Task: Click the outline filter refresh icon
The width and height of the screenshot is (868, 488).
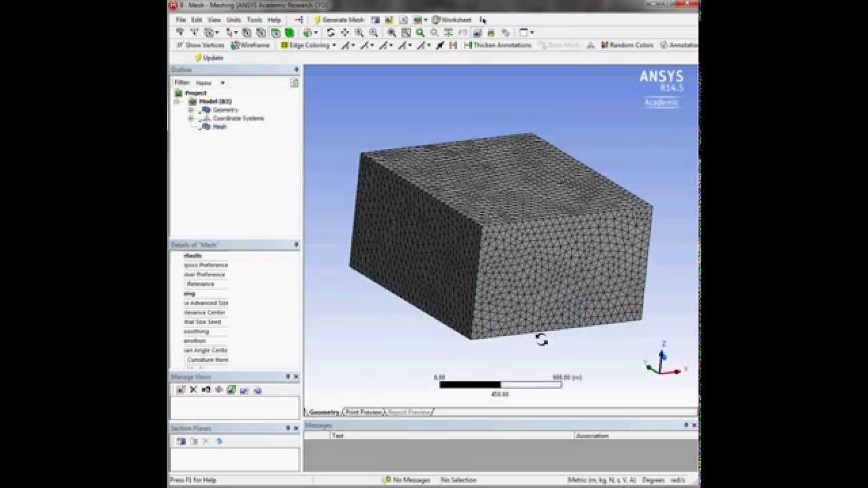Action: 294,83
